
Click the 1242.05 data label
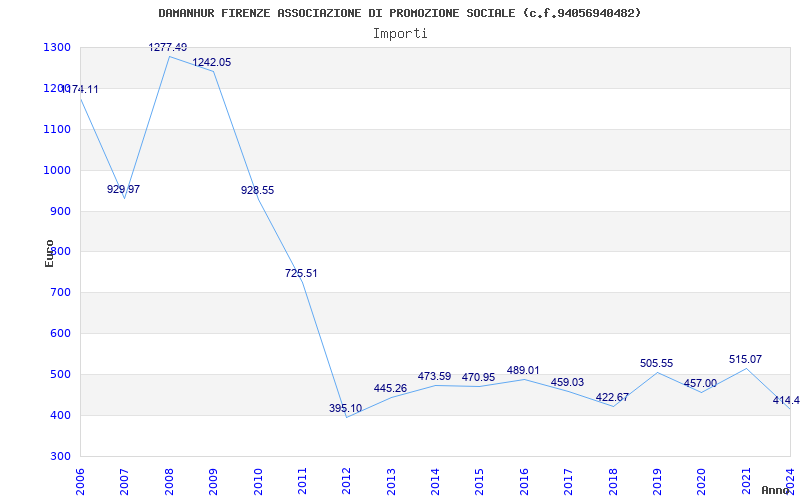(211, 62)
